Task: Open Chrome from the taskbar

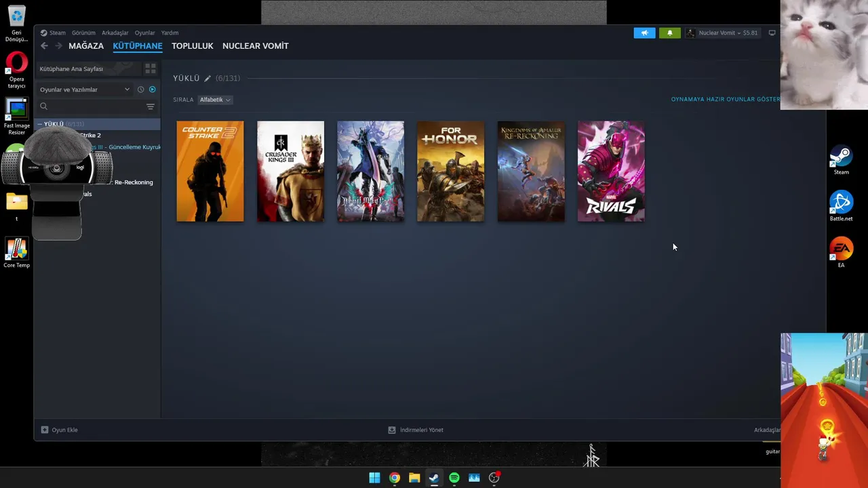Action: point(394,478)
